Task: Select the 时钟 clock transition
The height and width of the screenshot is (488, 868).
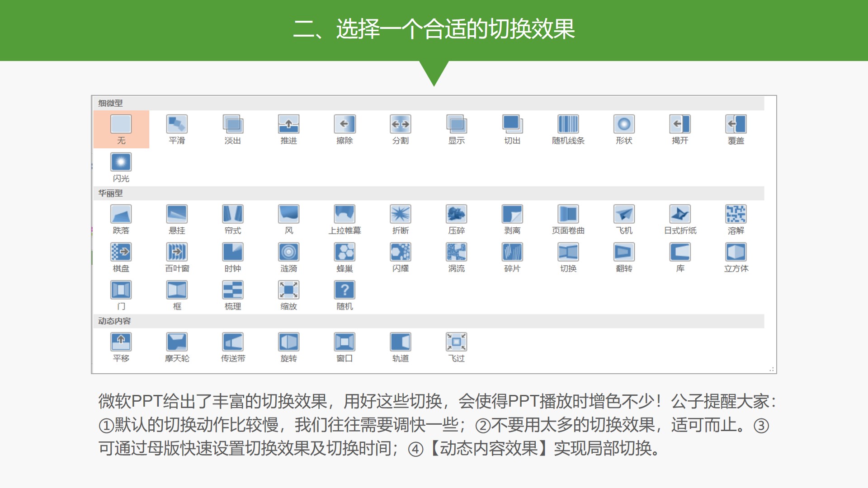Action: point(233,257)
